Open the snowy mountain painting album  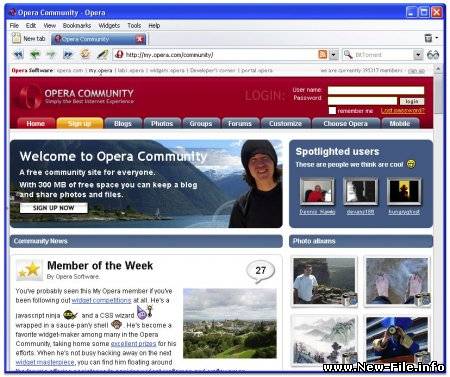(324, 340)
